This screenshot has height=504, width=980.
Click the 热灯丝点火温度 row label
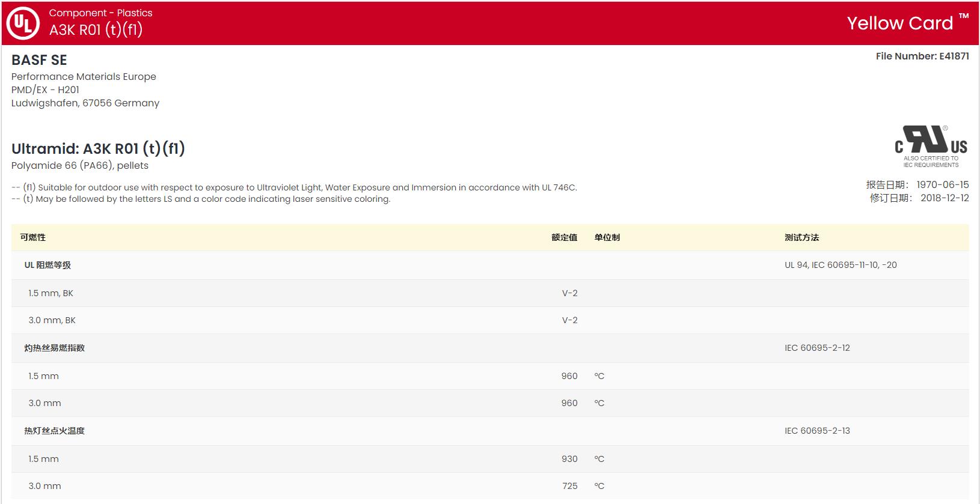point(54,431)
